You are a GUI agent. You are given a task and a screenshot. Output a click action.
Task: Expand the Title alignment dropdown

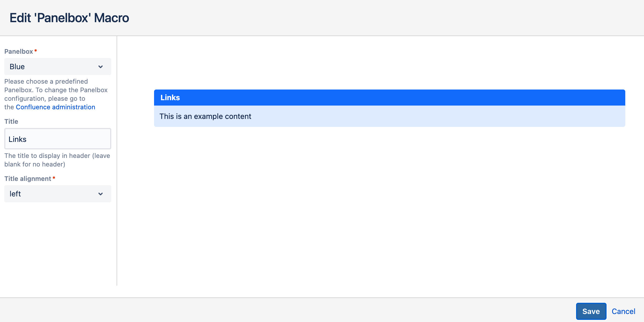[x=57, y=194]
